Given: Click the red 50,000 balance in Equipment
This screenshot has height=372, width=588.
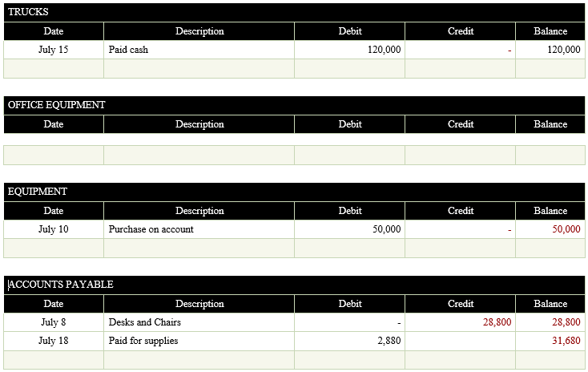Looking at the screenshot, I should click(x=566, y=229).
